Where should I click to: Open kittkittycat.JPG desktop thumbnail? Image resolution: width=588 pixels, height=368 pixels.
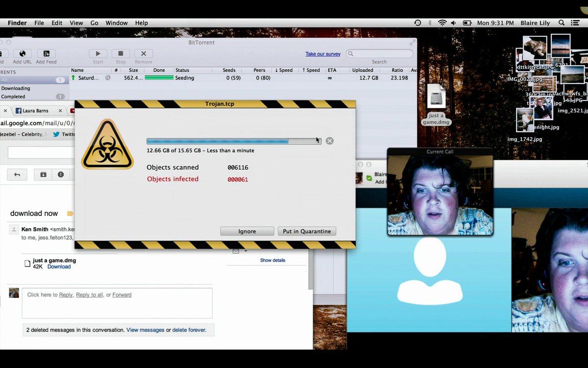pyautogui.click(x=534, y=49)
